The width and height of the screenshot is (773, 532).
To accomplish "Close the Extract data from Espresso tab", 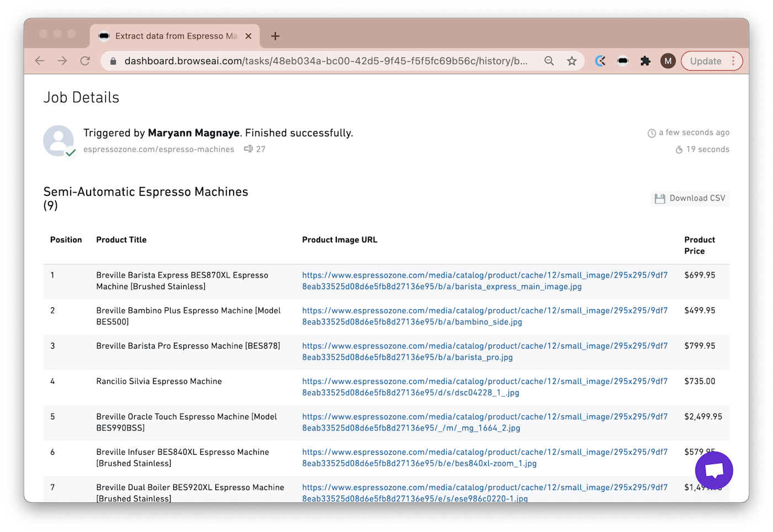I will pyautogui.click(x=248, y=36).
